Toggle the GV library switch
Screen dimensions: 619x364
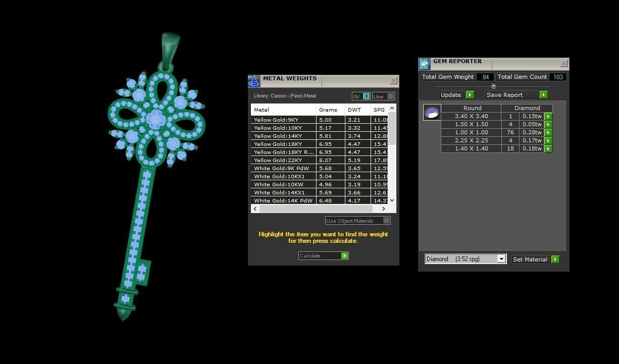pos(366,96)
